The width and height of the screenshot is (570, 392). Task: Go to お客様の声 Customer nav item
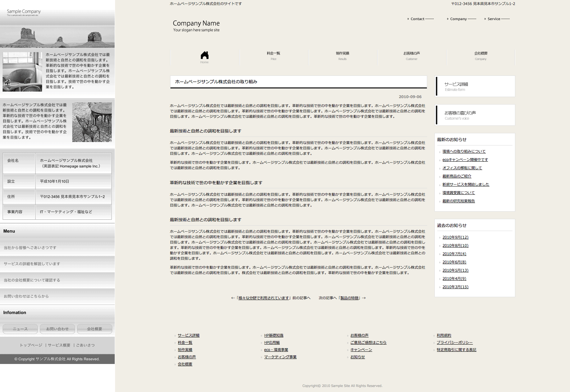tap(411, 56)
